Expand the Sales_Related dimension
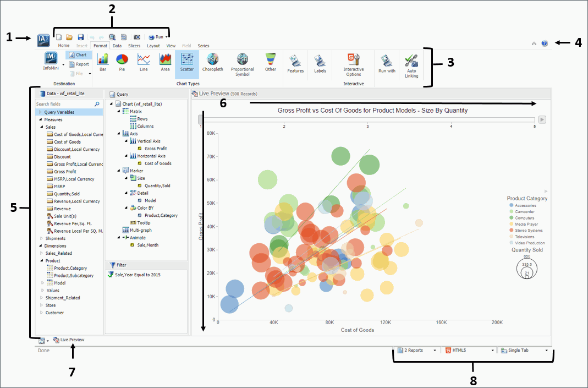Screen dimensions: 588x388 coord(42,253)
